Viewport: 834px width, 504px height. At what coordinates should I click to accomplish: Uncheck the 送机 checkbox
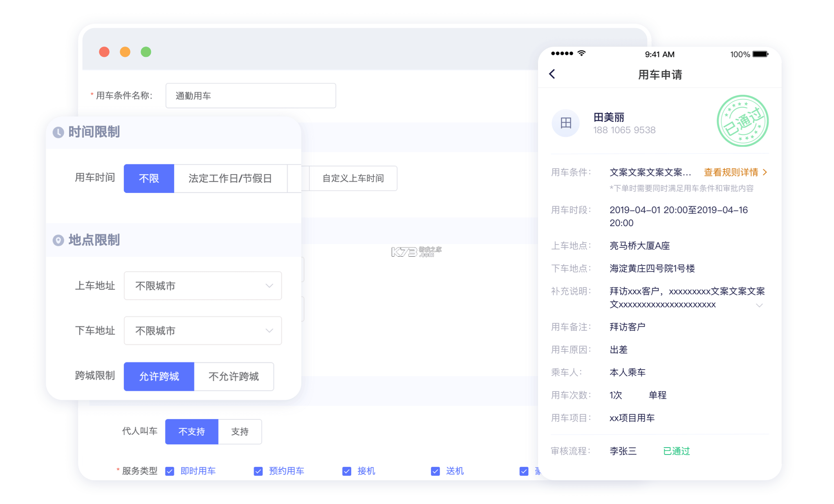tap(435, 471)
